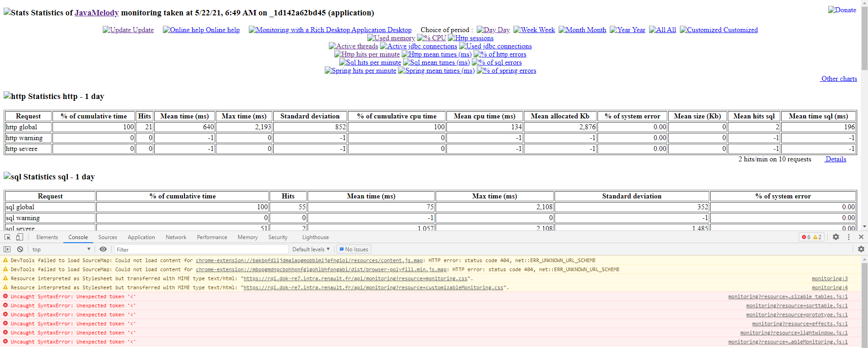Go to the Memory tab
868x348 pixels.
click(248, 237)
